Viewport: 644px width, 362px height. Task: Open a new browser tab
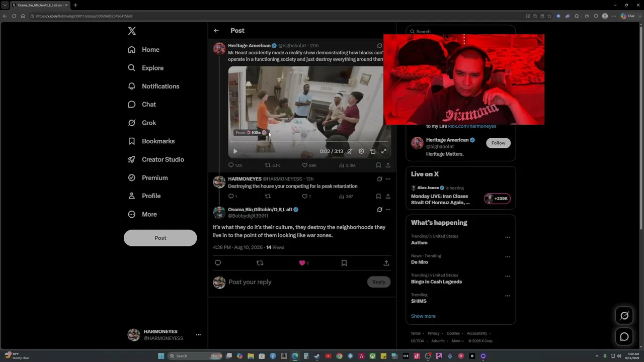75,5
